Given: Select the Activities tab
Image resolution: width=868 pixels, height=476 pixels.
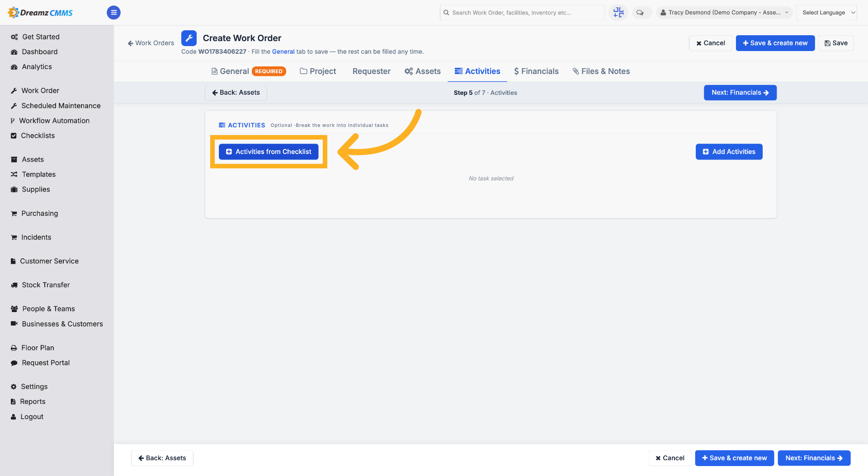Looking at the screenshot, I should coord(477,71).
